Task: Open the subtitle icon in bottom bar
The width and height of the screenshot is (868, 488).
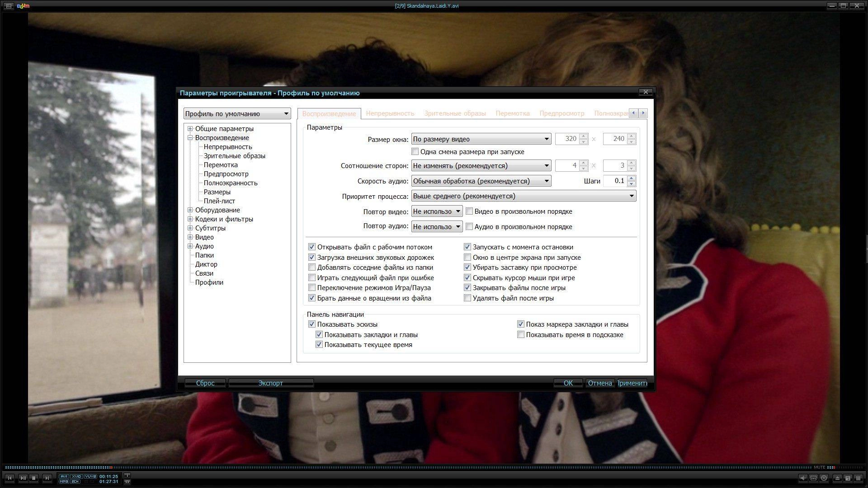Action: [814, 478]
